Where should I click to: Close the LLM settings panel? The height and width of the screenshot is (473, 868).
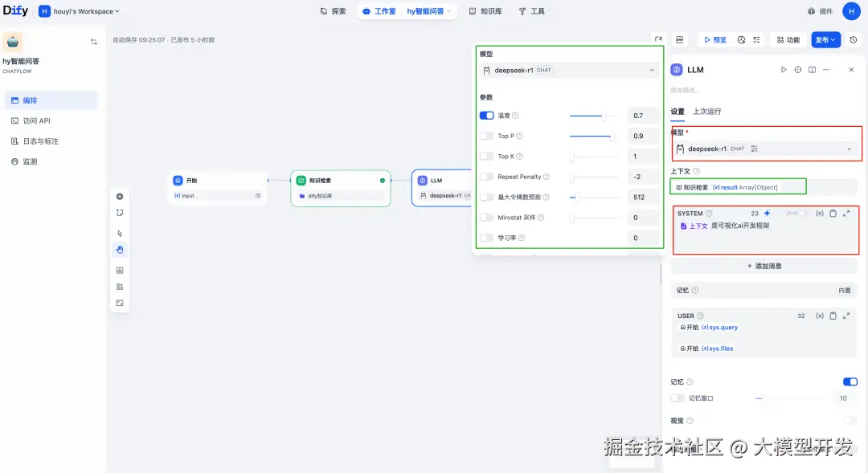pyautogui.click(x=851, y=70)
